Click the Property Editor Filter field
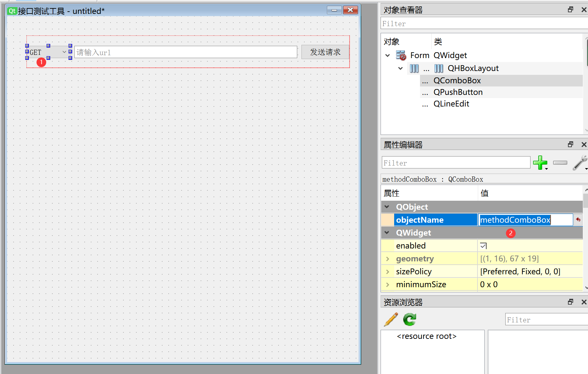This screenshot has width=588, height=374. coord(456,163)
